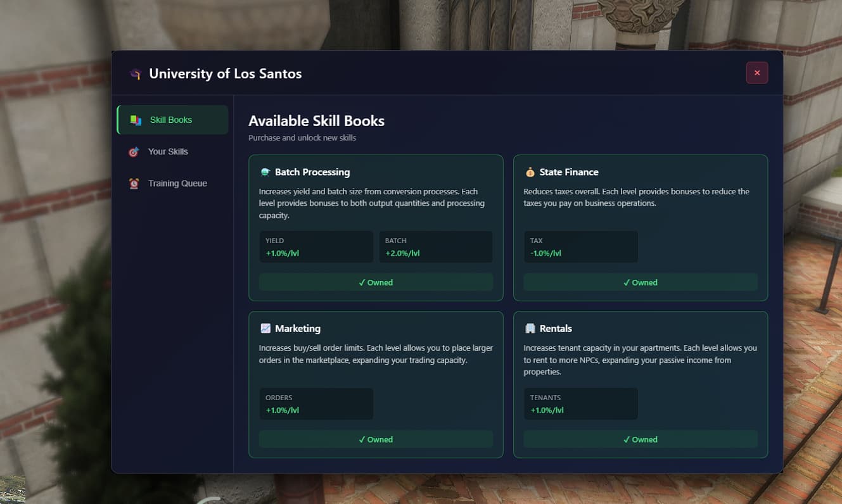Click the building icon beside Rentals
Viewport: 842px width, 504px height.
(x=530, y=329)
